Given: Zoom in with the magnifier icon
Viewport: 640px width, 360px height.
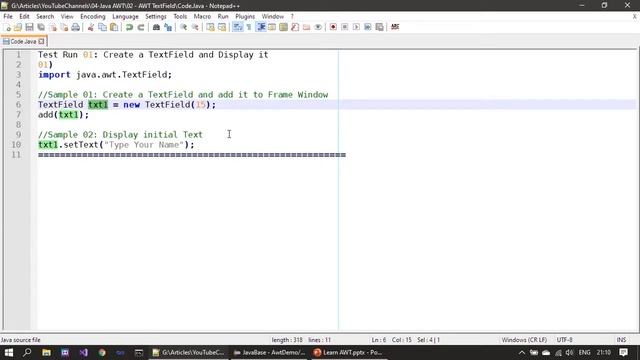Looking at the screenshot, I should coord(183,27).
